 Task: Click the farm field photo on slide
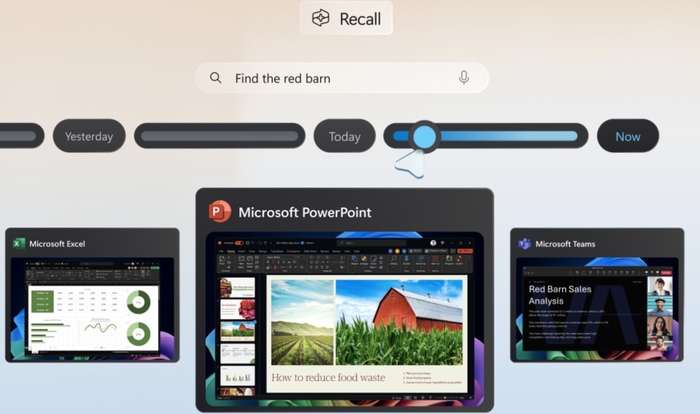tap(301, 320)
